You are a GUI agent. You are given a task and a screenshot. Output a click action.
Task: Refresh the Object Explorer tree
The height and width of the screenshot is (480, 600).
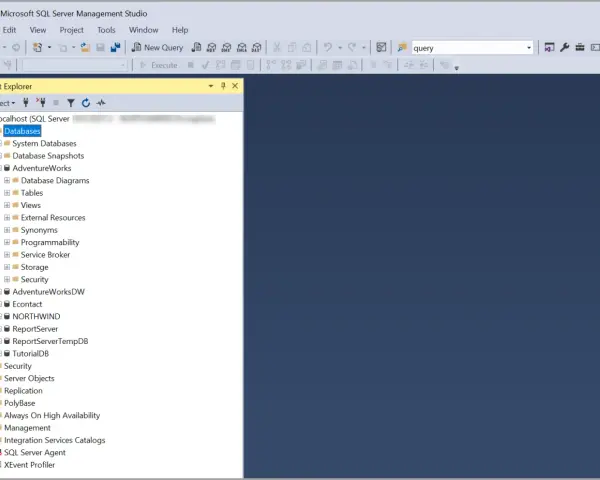86,103
